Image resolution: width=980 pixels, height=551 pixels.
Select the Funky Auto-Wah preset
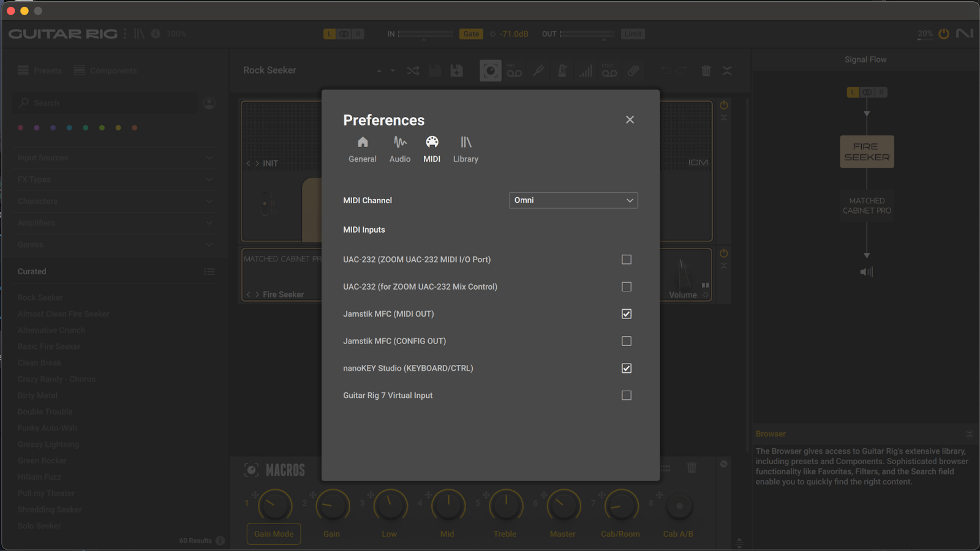pyautogui.click(x=47, y=428)
